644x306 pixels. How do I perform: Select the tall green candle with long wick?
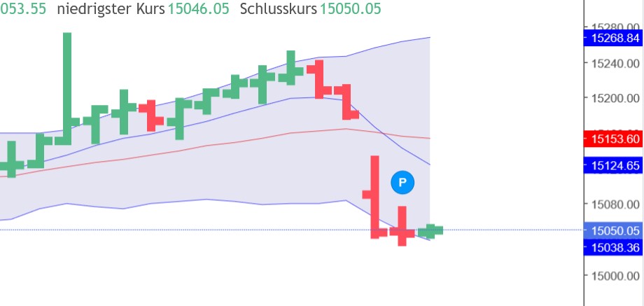[x=67, y=84]
